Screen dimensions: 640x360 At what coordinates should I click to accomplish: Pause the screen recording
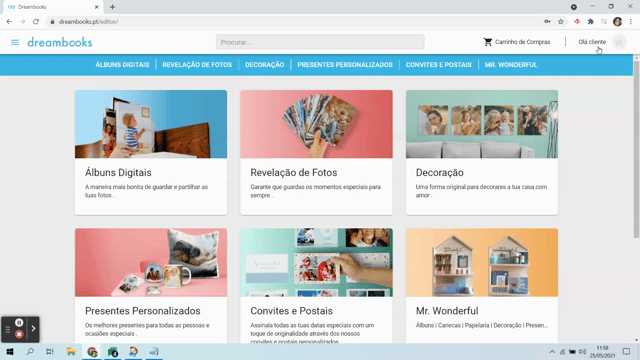point(19,322)
